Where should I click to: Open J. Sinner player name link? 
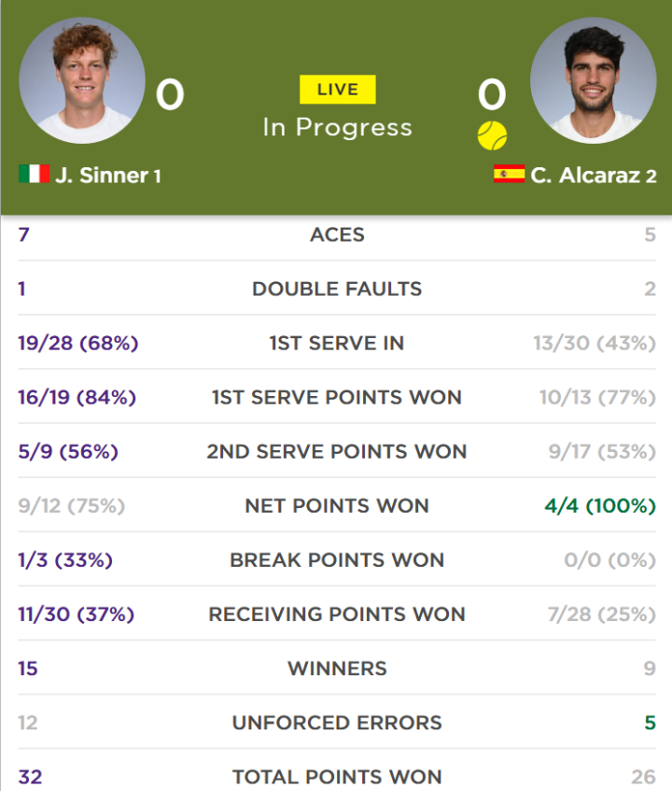(103, 176)
